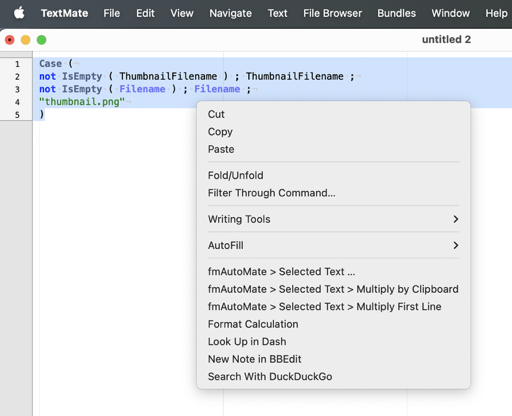The height and width of the screenshot is (416, 512).
Task: Select Filter Through Command… entry
Action: tap(333, 193)
